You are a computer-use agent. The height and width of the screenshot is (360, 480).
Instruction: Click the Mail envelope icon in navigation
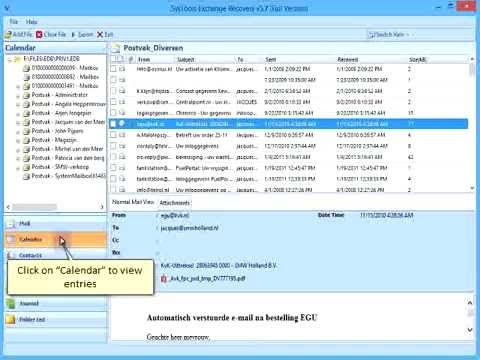(x=12, y=223)
